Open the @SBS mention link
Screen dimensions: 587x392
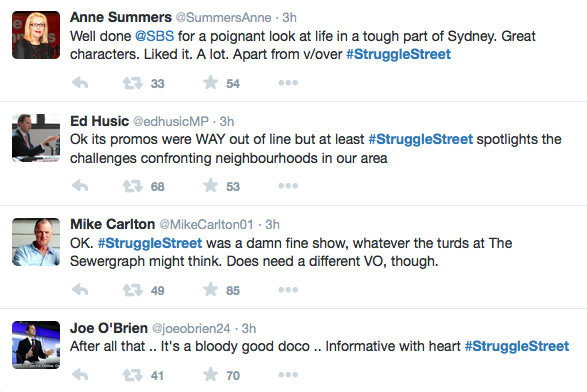click(154, 36)
